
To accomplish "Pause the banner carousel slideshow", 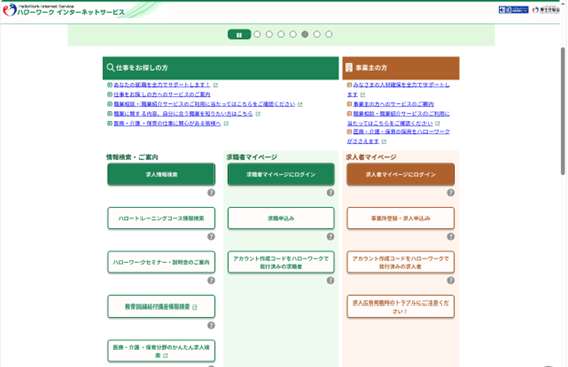I will (x=239, y=34).
